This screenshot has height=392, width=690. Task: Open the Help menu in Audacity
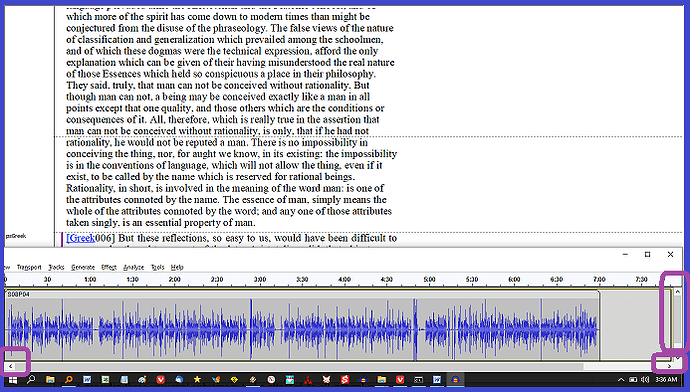(x=177, y=267)
